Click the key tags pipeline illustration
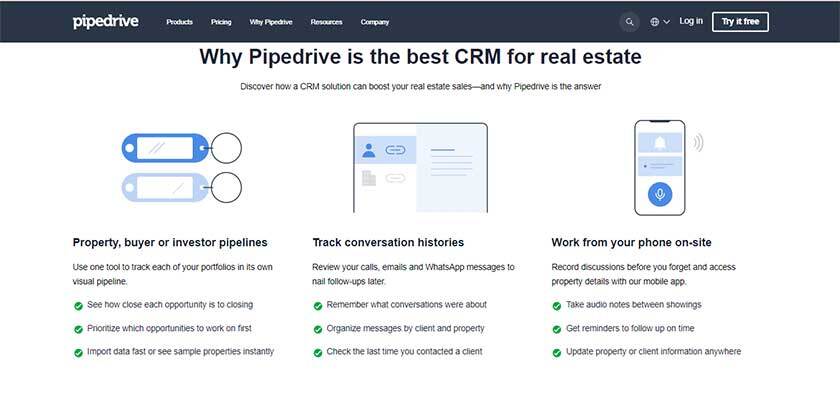Viewport: 840px width, 400px height. tap(181, 167)
